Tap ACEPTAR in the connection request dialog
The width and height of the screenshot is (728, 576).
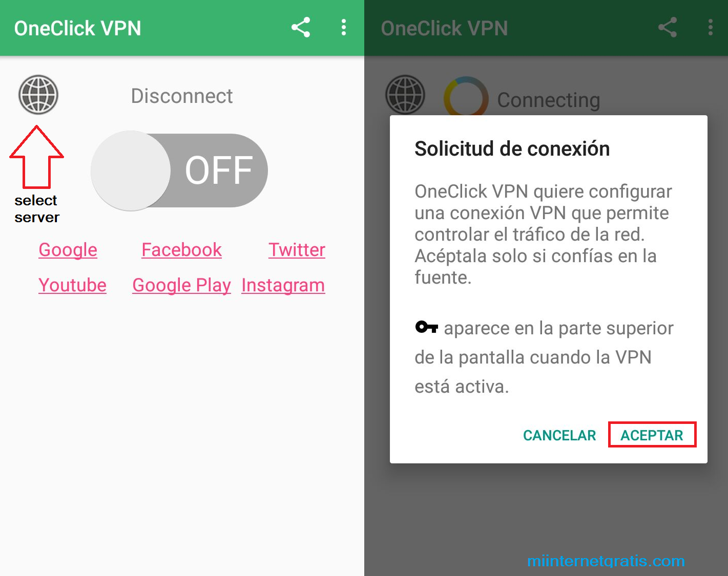coord(652,435)
